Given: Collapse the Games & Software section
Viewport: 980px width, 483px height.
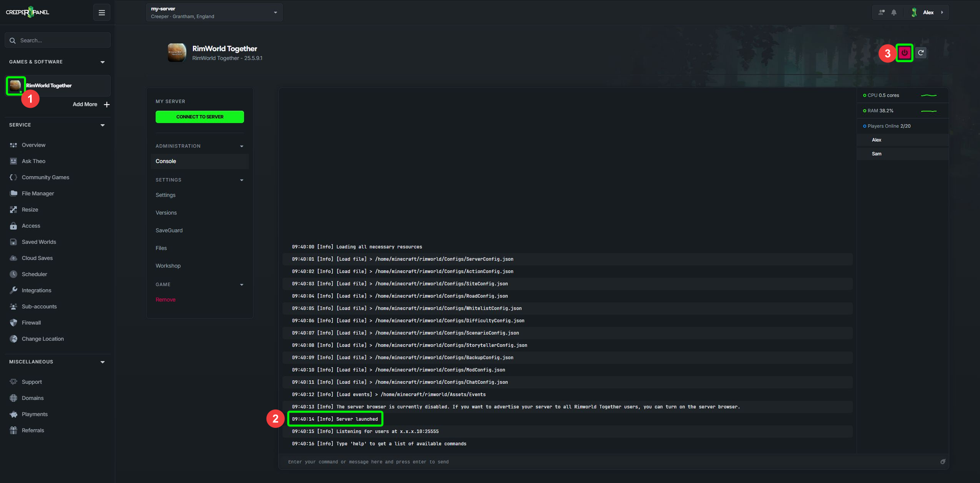Looking at the screenshot, I should click(x=103, y=62).
